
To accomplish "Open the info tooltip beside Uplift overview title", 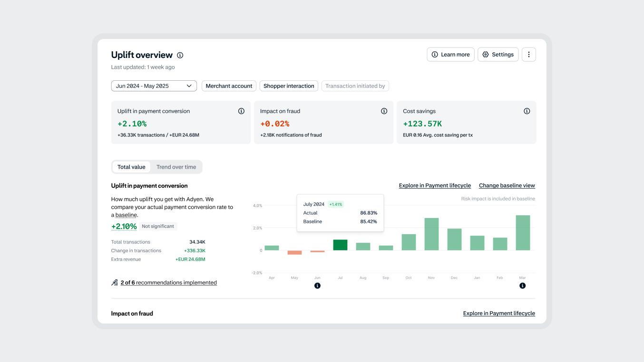I will (x=179, y=55).
